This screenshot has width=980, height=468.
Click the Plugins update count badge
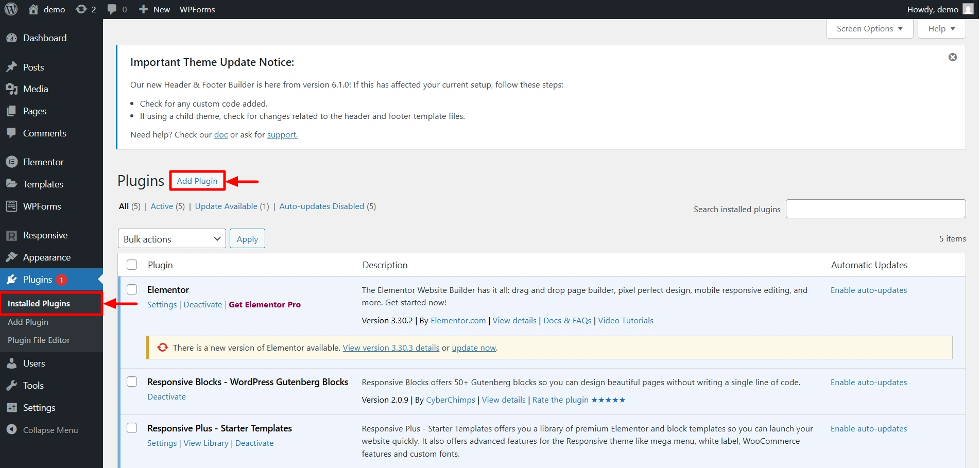coord(61,280)
